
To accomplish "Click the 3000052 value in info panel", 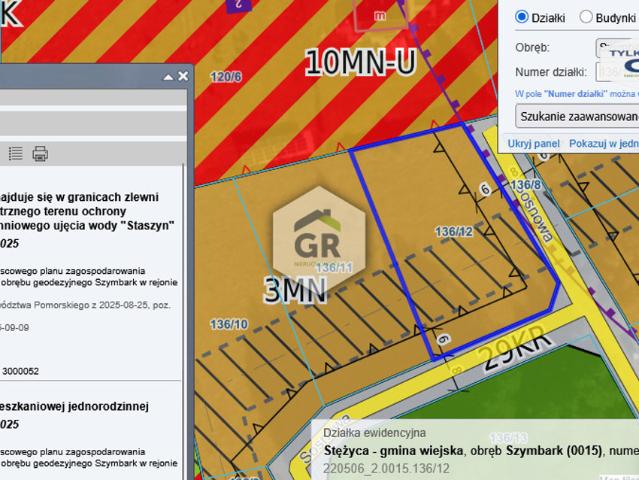I will pyautogui.click(x=20, y=371).
